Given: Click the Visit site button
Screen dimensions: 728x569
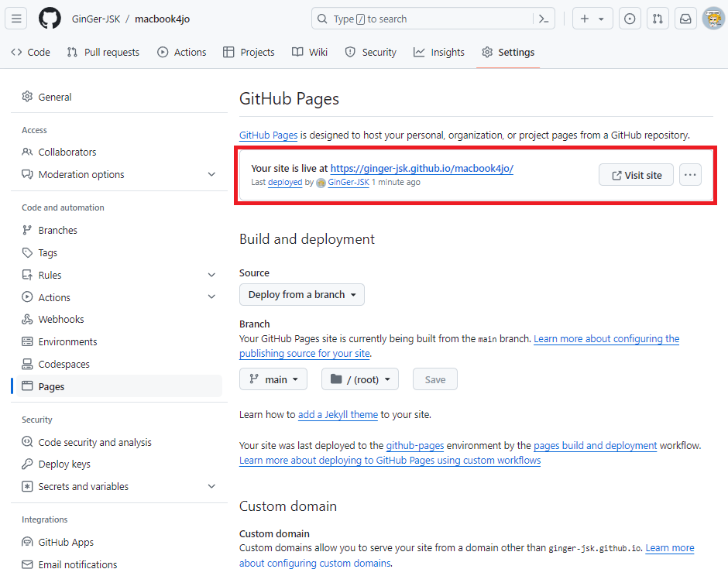Looking at the screenshot, I should click(636, 175).
